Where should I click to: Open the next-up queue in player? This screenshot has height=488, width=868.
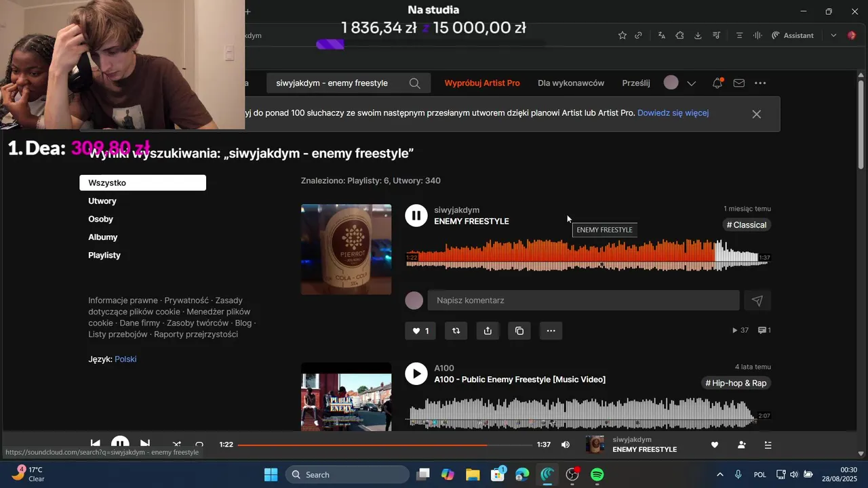click(768, 445)
